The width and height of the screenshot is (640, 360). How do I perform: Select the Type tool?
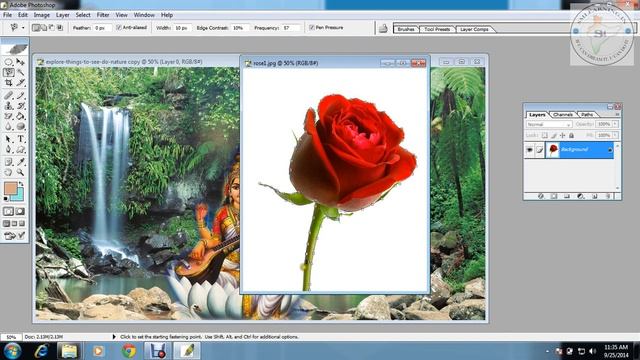(20, 139)
